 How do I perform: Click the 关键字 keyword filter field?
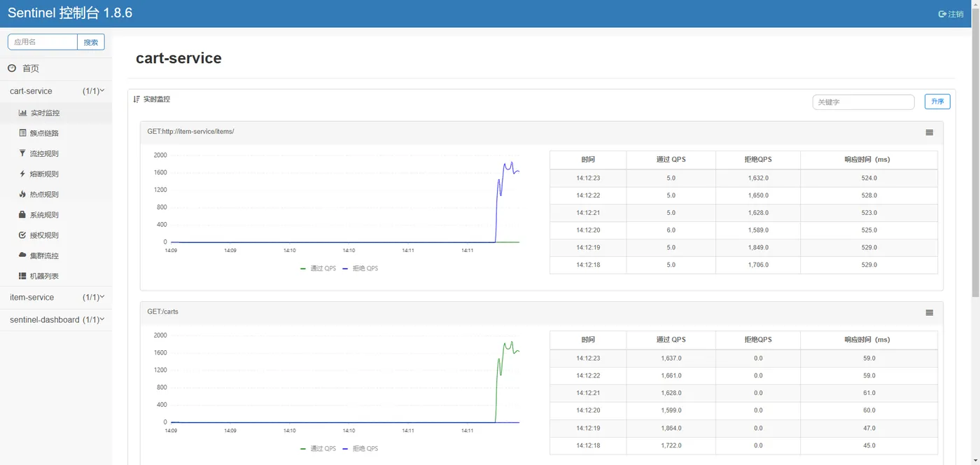pyautogui.click(x=863, y=102)
